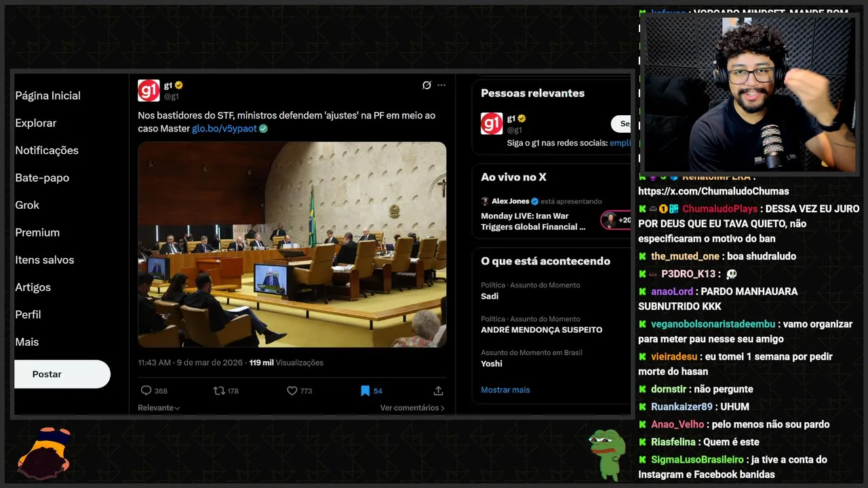This screenshot has width=868, height=488.
Task: Open Grok from sidebar
Action: click(27, 205)
